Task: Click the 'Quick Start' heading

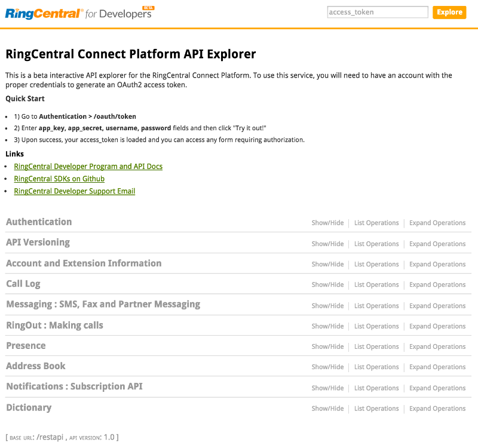Action: coord(25,99)
